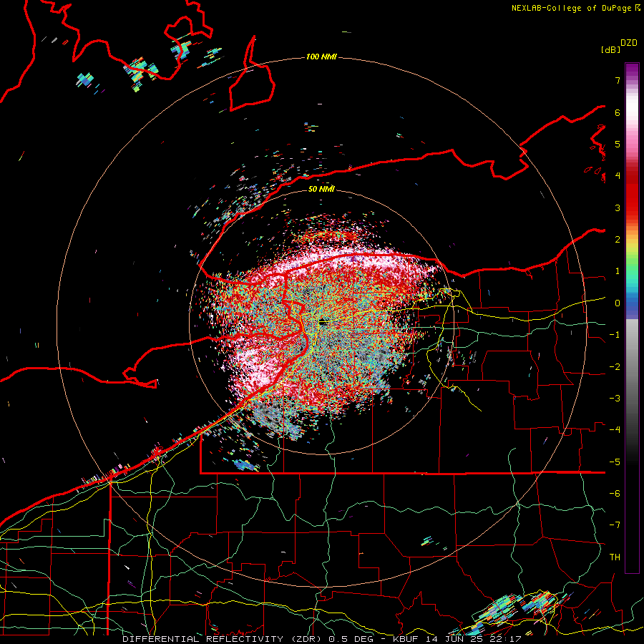
Task: Click the -4 dB tick label on color scale
Action: click(x=615, y=430)
